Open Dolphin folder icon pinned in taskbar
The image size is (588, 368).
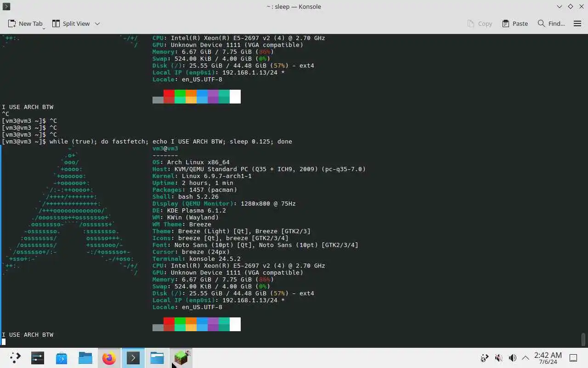85,358
